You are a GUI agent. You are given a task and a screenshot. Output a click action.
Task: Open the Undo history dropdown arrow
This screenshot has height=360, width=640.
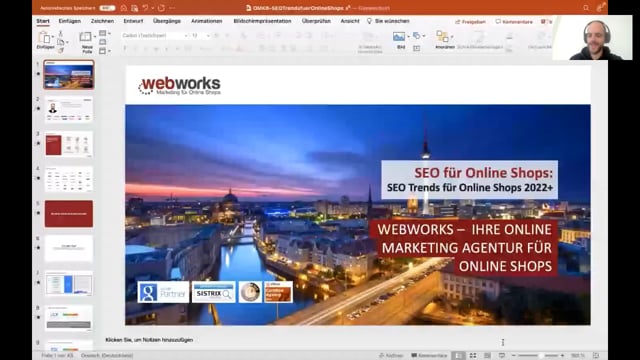pos(153,8)
